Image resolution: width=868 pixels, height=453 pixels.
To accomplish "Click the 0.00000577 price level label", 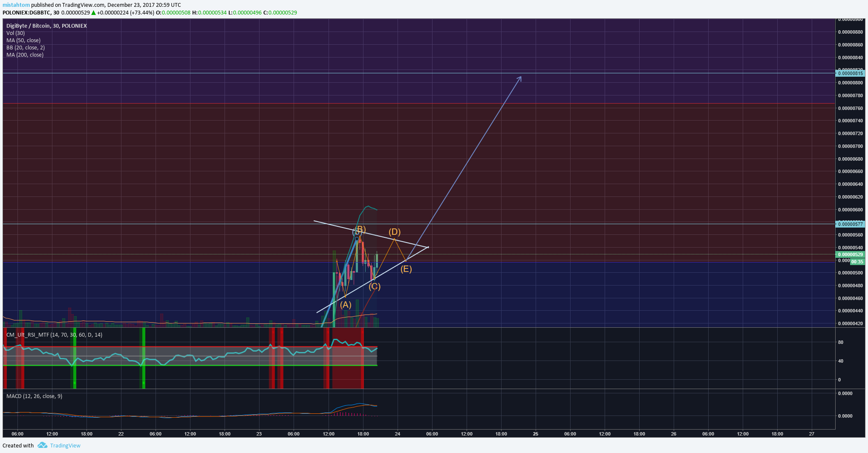I will 850,224.
